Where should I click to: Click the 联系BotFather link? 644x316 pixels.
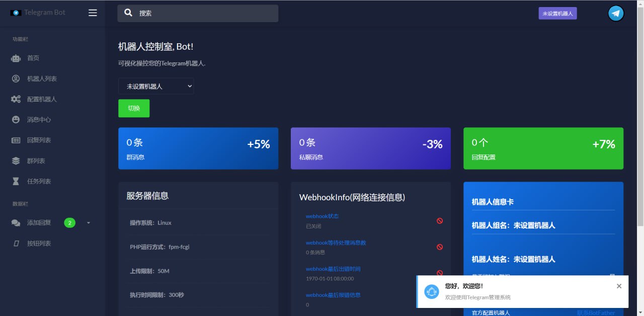tap(596, 313)
